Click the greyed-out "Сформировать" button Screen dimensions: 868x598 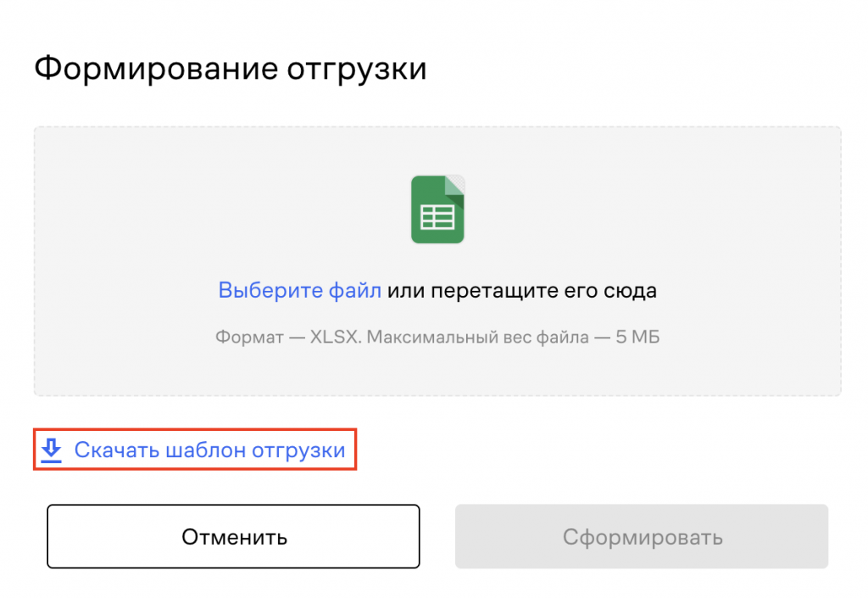pyautogui.click(x=641, y=537)
